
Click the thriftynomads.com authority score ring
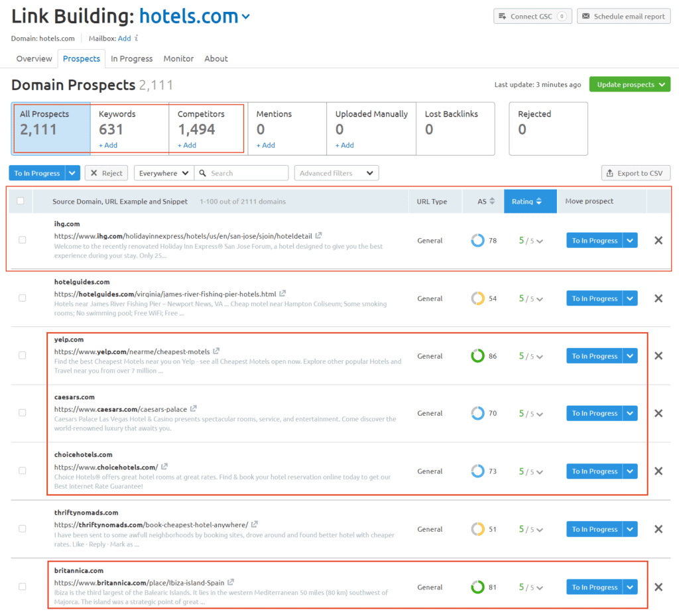pos(477,529)
